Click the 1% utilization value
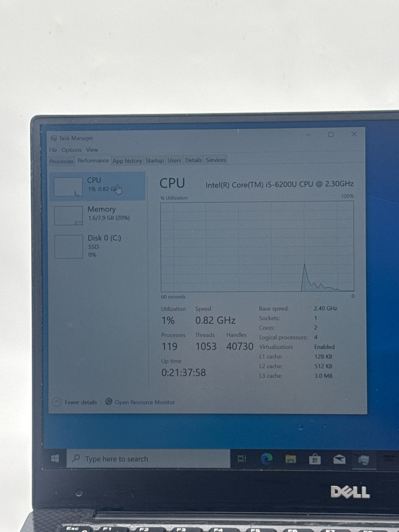This screenshot has width=399, height=532. point(168,321)
